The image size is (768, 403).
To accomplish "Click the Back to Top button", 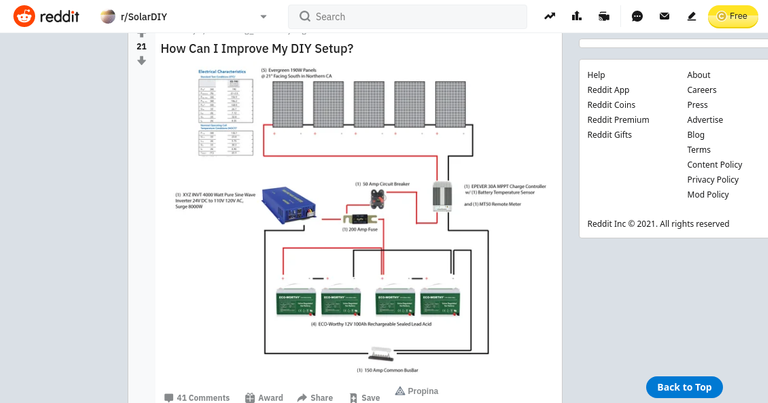I will [x=684, y=387].
